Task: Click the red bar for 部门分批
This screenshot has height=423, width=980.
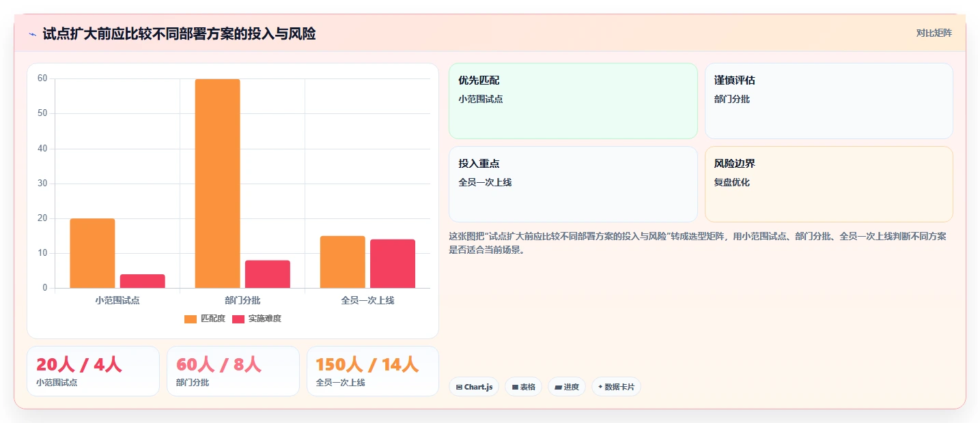Action: coord(267,274)
